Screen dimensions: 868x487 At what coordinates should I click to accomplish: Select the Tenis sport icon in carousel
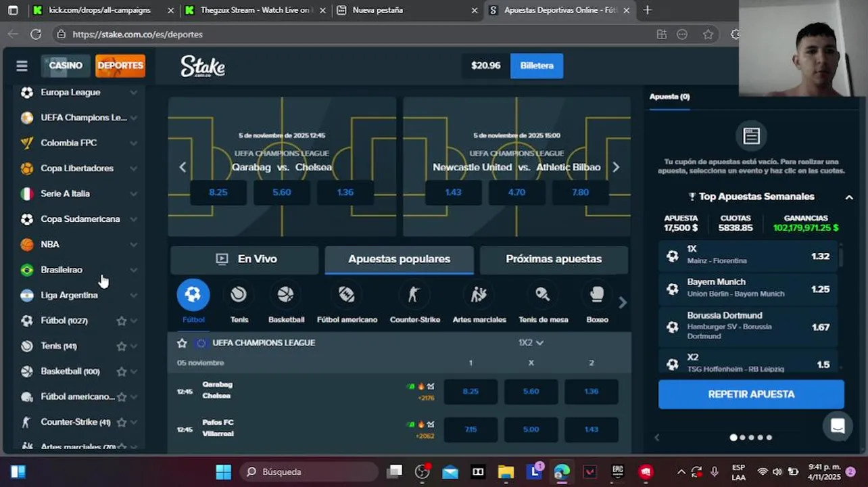pos(239,295)
